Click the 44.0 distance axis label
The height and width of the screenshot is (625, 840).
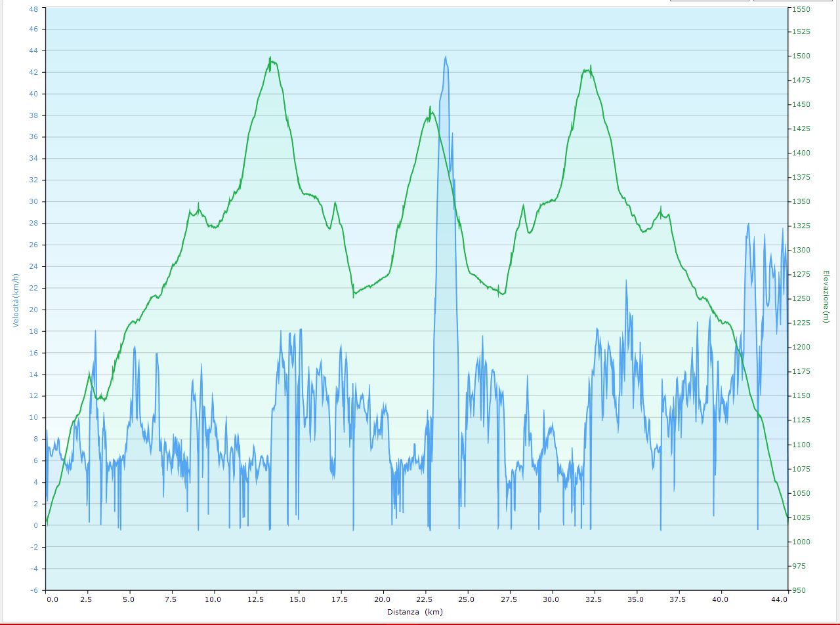tap(779, 599)
